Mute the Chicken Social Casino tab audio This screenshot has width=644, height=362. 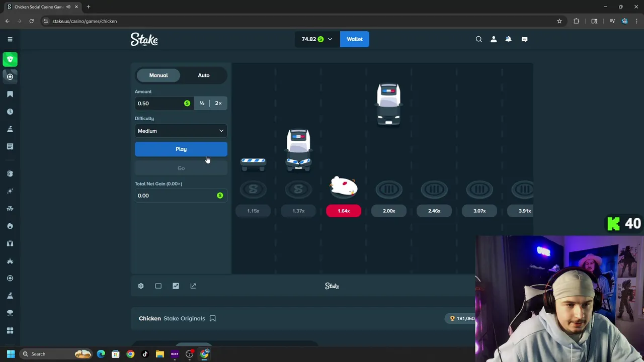click(68, 7)
